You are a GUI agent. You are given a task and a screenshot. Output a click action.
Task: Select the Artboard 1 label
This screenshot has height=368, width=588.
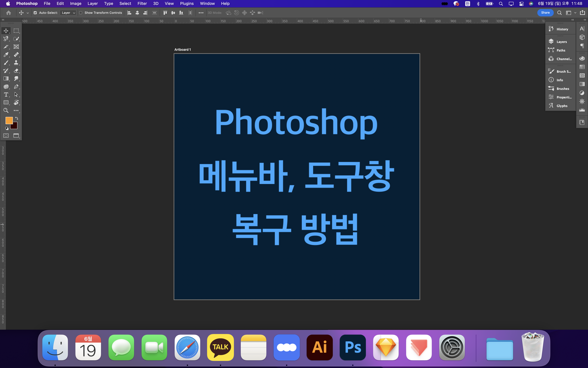[183, 50]
